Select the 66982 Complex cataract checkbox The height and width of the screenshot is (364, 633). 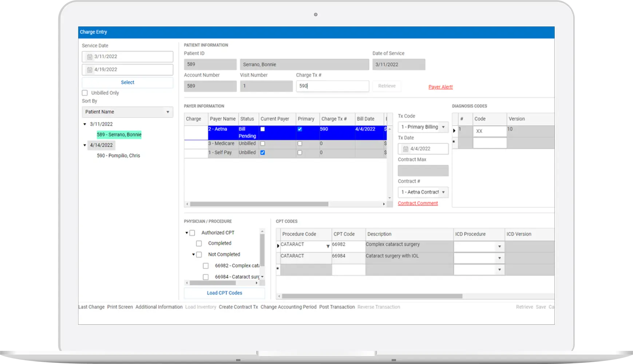point(205,266)
